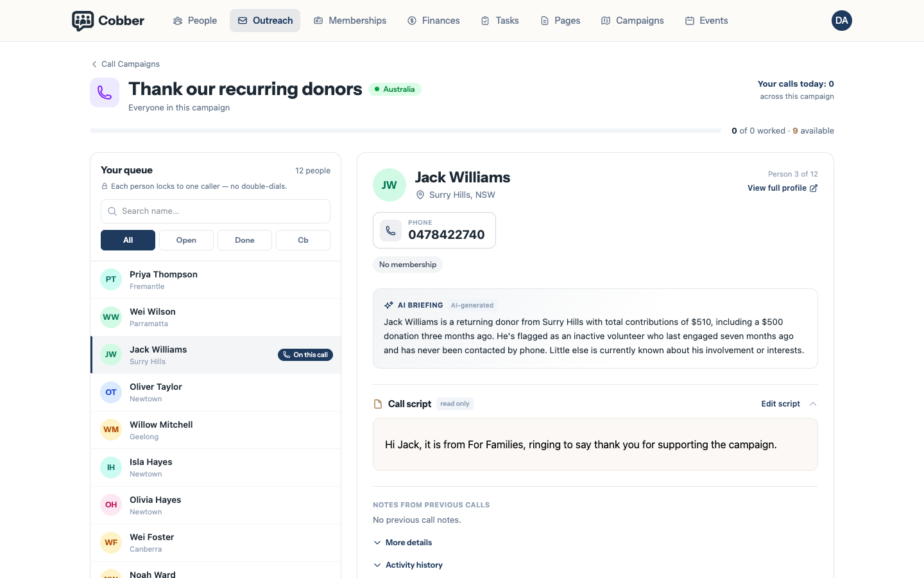
Task: Click the Finances dollar icon
Action: coord(412,21)
